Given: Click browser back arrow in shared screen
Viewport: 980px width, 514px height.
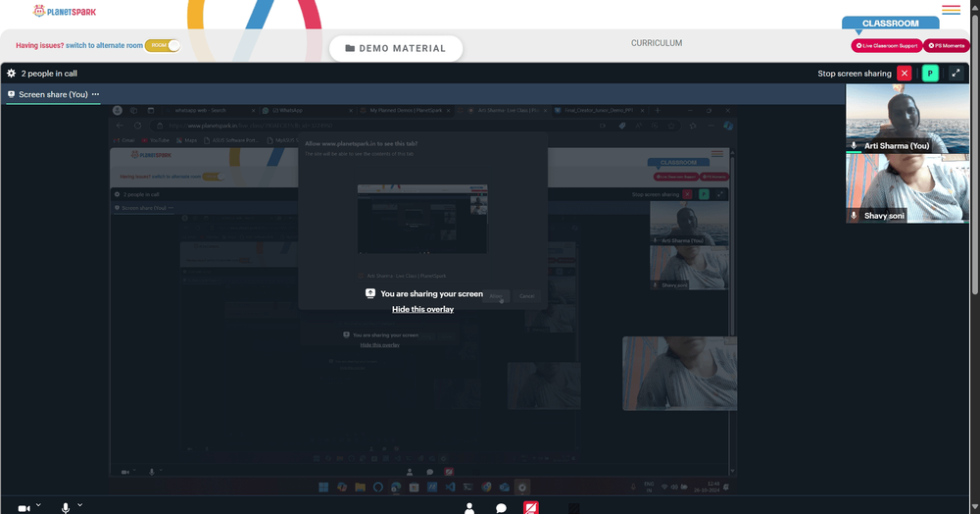Looking at the screenshot, I should point(120,126).
